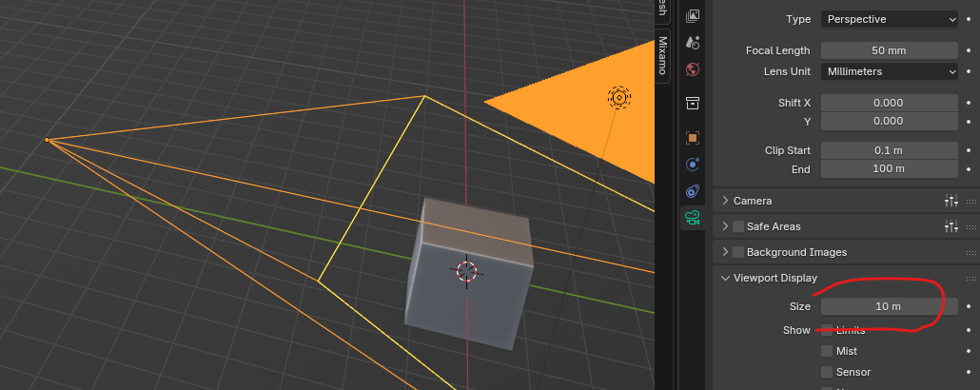Screen dimensions: 980x390
Task: Toggle the Limits display checkbox
Action: [x=827, y=330]
